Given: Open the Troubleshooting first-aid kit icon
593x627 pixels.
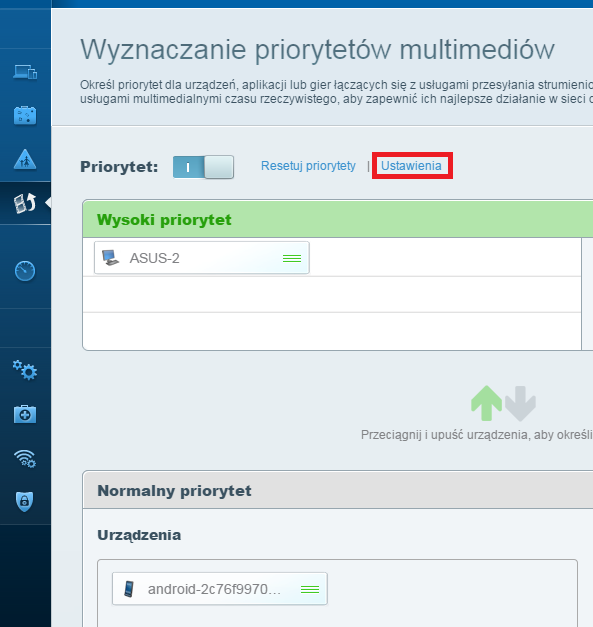Looking at the screenshot, I should (x=25, y=414).
